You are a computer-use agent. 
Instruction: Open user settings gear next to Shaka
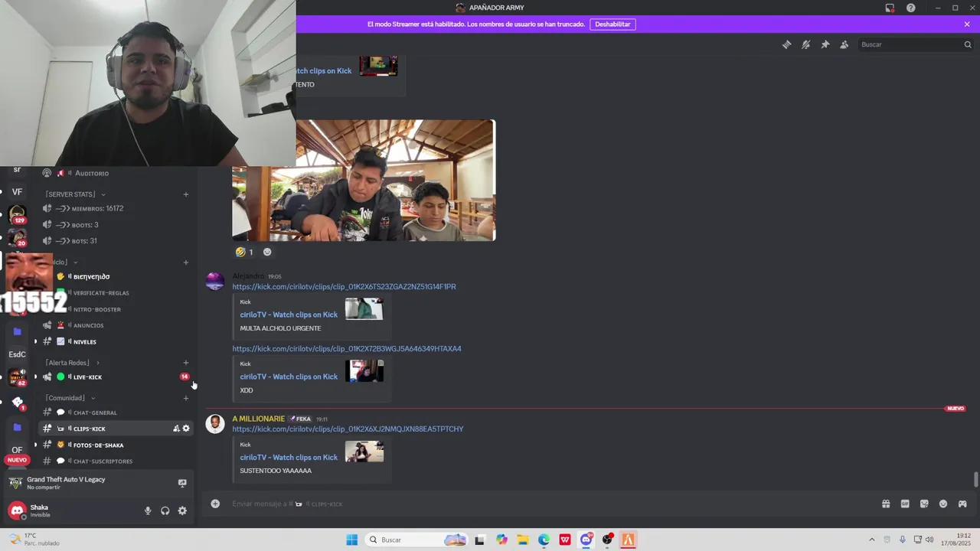click(182, 510)
